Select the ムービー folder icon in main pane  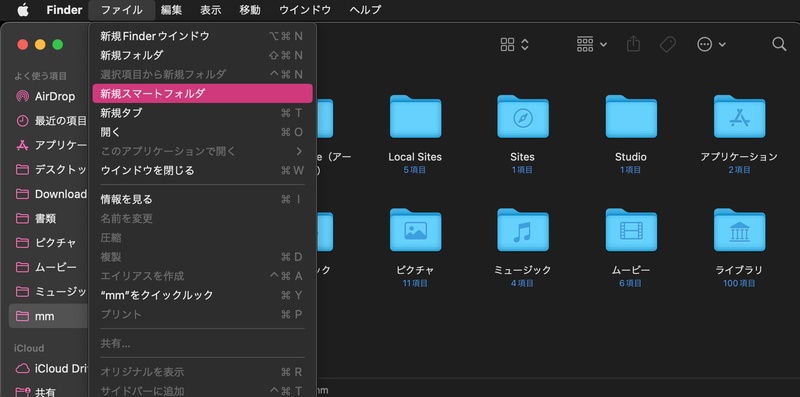point(631,230)
